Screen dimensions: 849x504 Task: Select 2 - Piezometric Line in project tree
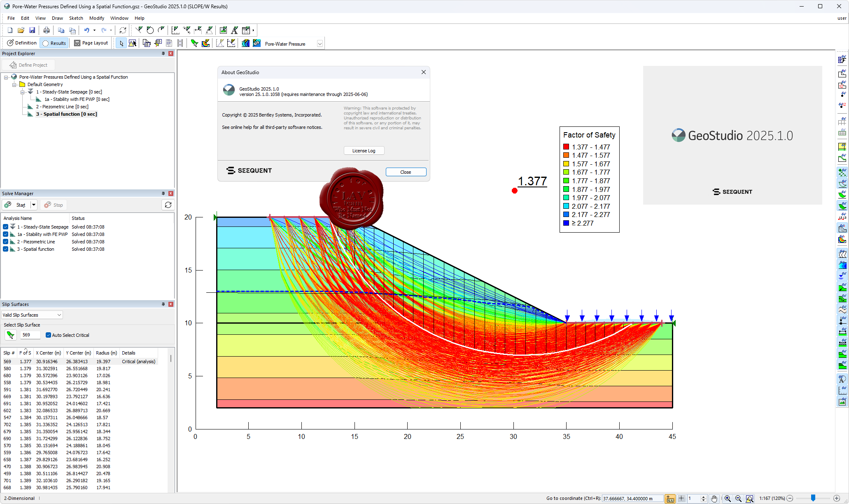point(62,107)
